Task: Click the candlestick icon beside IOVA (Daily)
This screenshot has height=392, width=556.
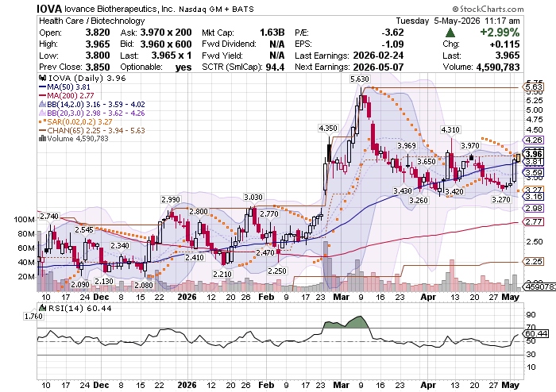Action: [42, 78]
